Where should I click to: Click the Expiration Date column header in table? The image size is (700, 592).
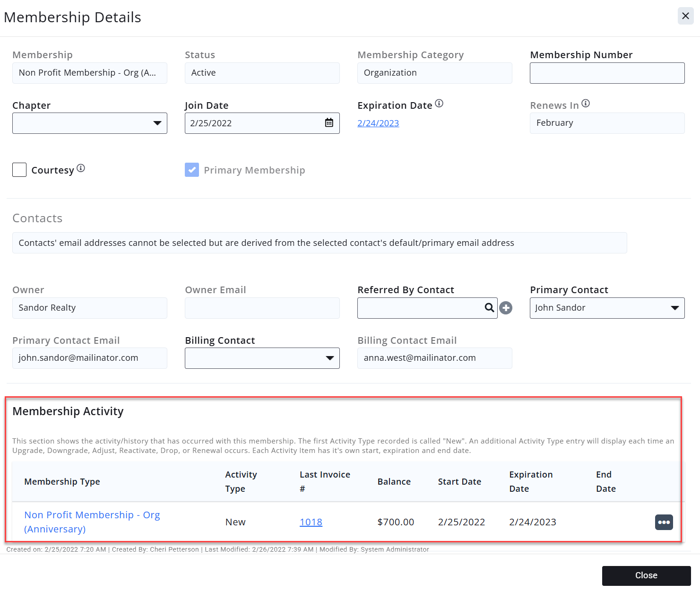[531, 481]
